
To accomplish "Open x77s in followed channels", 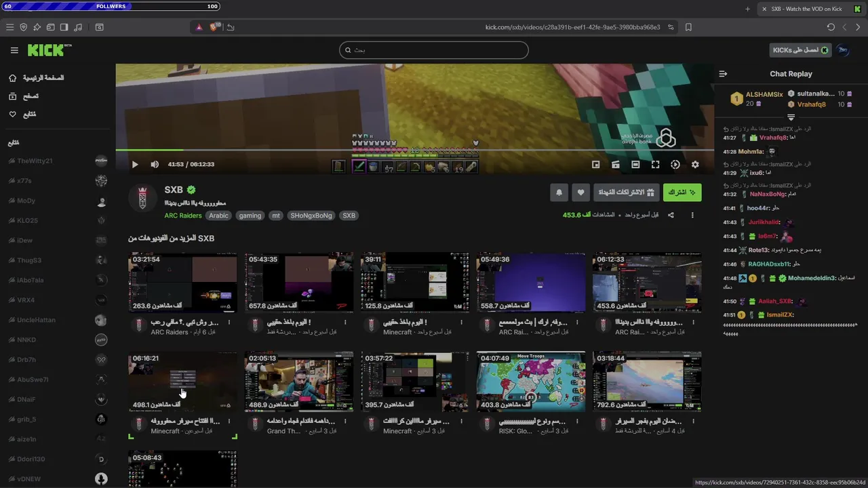I will pos(58,181).
